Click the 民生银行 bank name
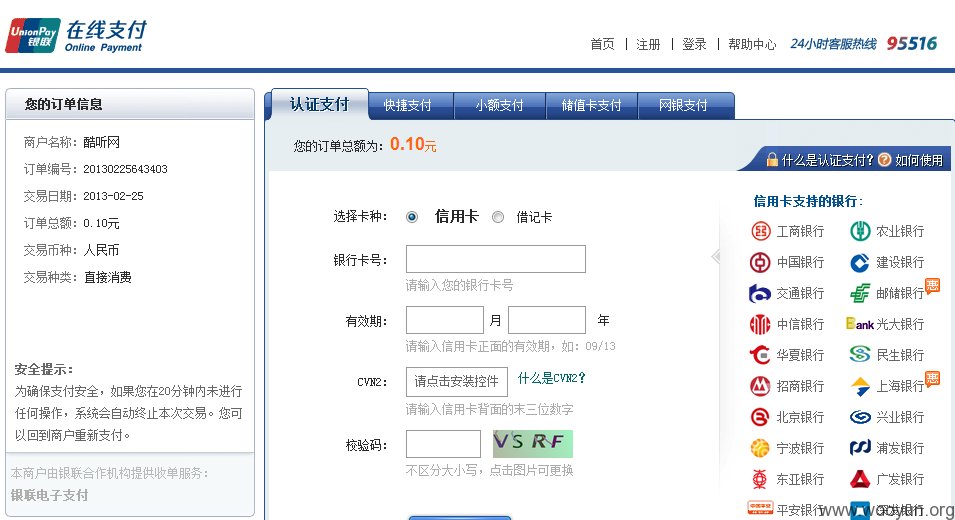 (x=900, y=355)
